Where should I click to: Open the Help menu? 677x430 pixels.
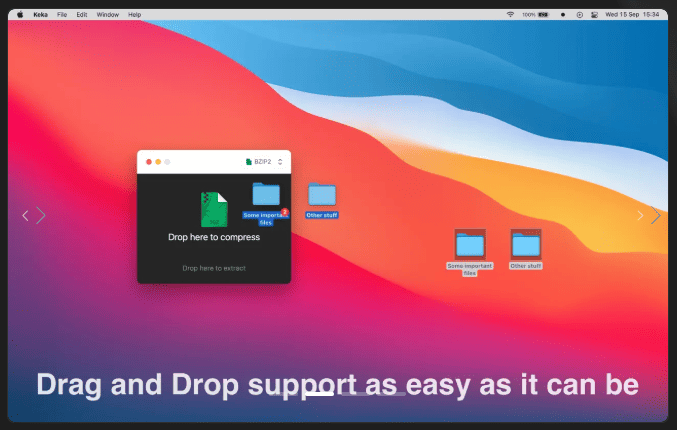[134, 15]
